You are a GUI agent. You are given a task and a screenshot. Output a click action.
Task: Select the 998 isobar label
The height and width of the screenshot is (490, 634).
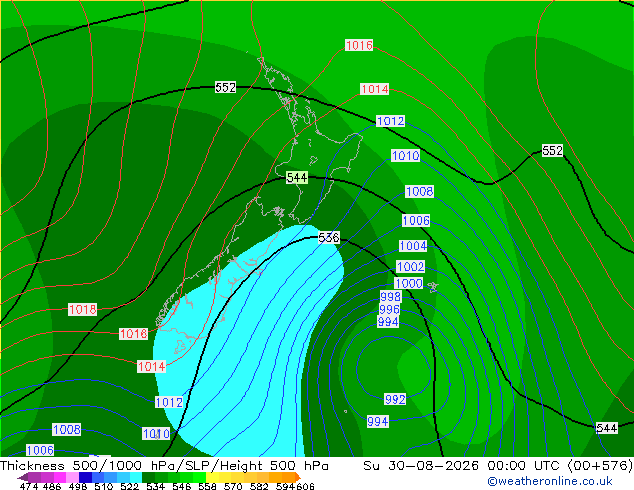point(390,296)
